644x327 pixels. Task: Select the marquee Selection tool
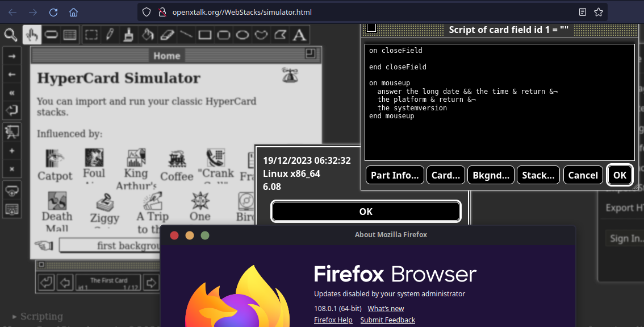[x=91, y=35]
